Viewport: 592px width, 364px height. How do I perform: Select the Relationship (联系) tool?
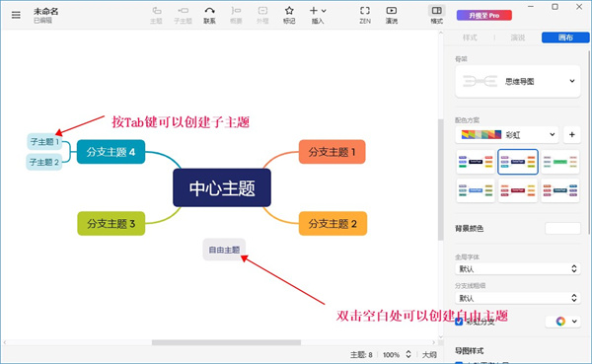tap(209, 15)
